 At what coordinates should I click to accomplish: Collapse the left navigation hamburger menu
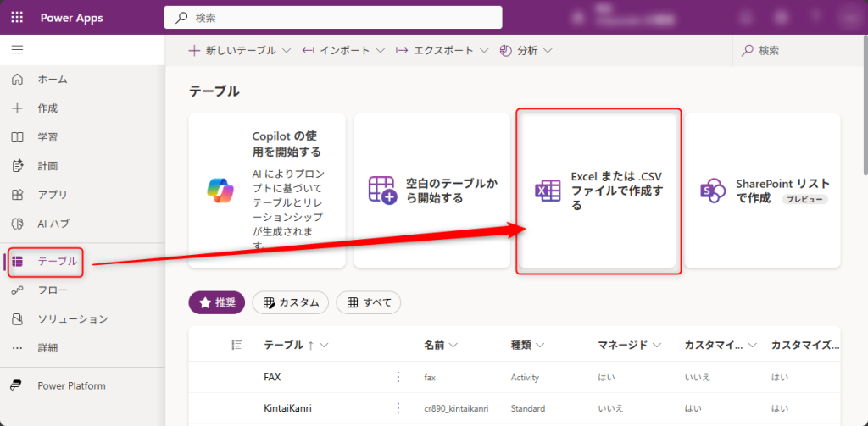pos(17,50)
